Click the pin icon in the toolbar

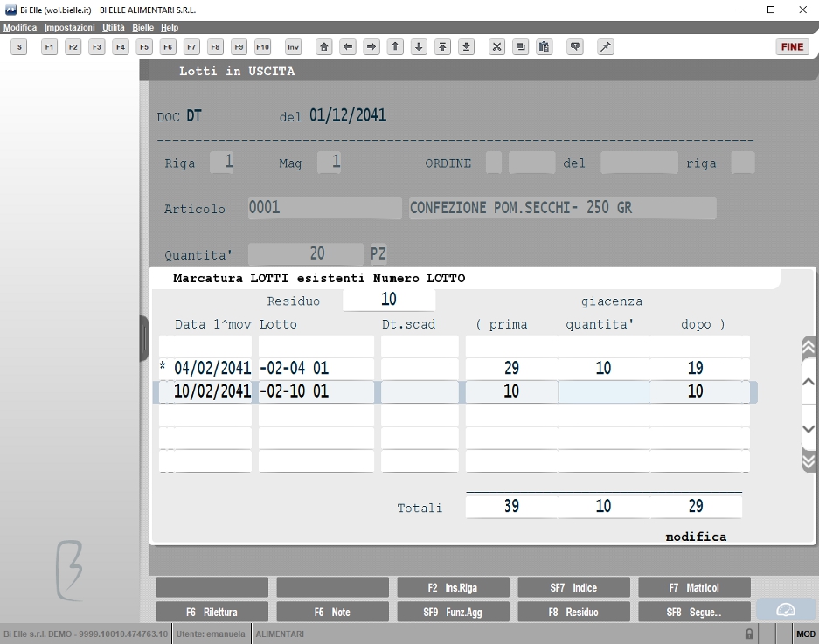(x=606, y=47)
